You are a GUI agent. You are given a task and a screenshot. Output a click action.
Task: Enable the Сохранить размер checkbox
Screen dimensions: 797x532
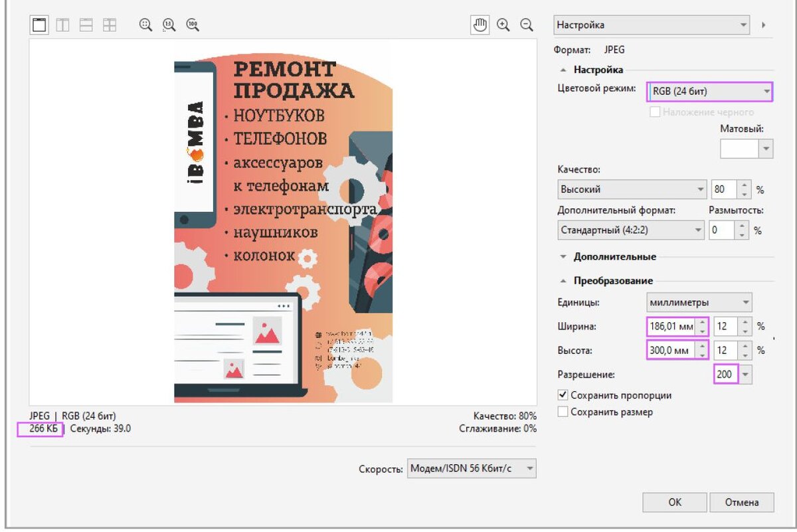pos(563,412)
